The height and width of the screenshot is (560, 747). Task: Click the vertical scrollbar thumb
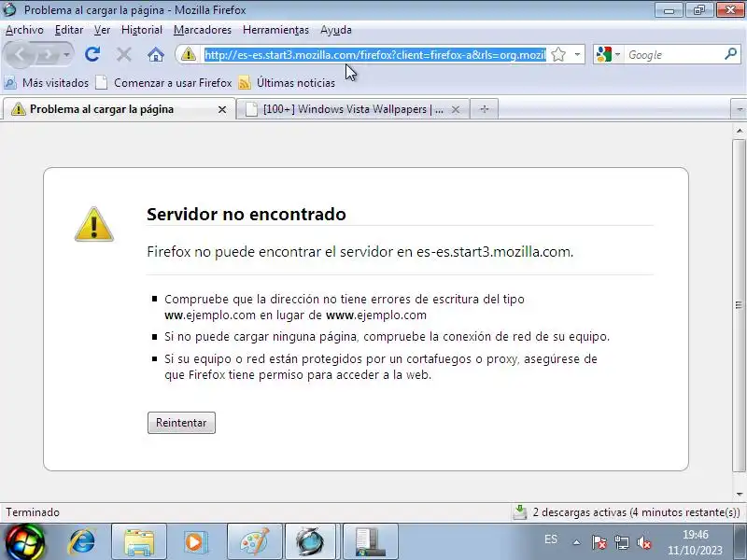coord(740,305)
